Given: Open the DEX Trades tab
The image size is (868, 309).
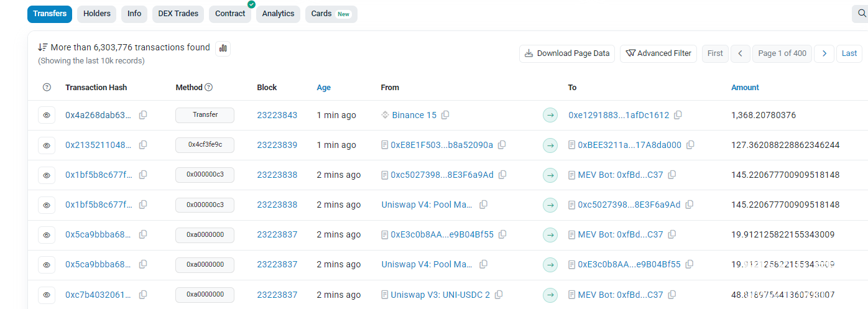Looking at the screenshot, I should click(178, 14).
